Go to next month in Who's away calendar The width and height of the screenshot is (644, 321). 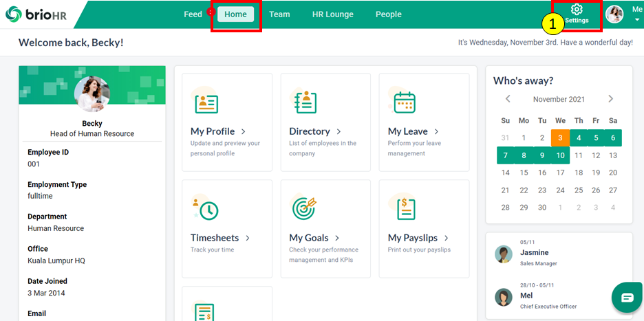[x=611, y=98]
